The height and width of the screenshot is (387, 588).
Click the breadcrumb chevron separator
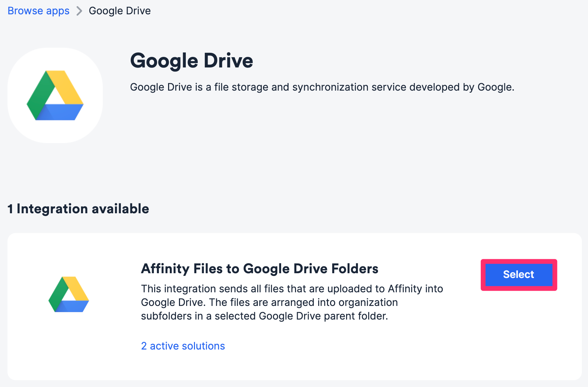pos(79,11)
